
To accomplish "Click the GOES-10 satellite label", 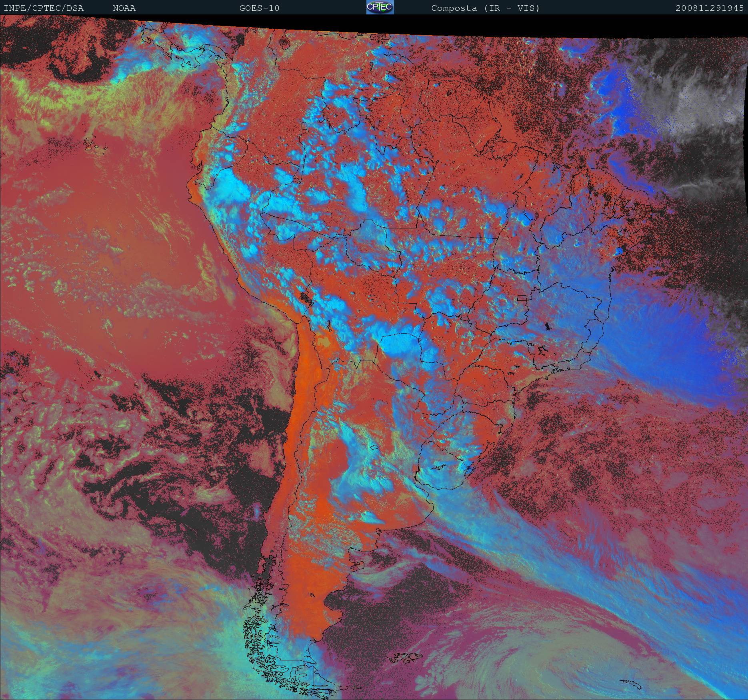I will point(259,8).
